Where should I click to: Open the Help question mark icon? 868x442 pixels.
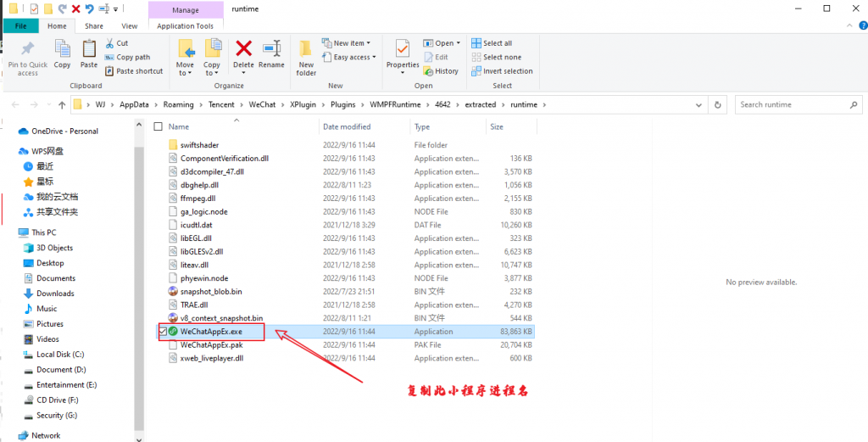(x=863, y=25)
